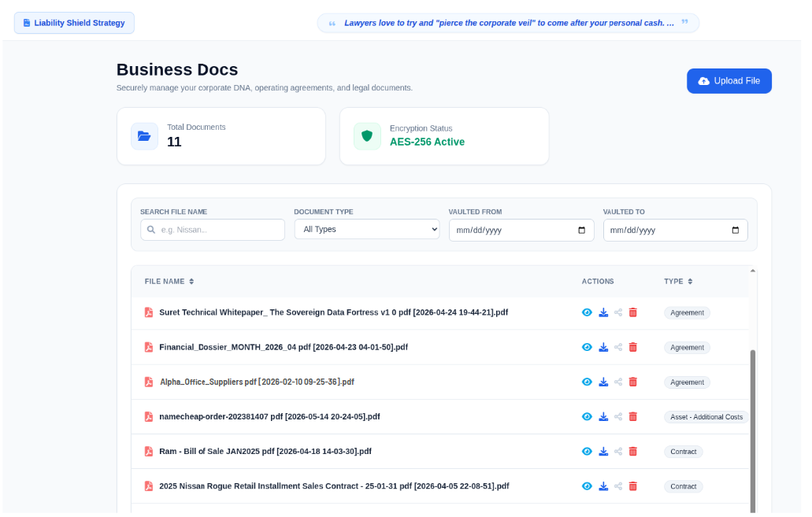This screenshot has height=517, width=812.
Task: Click the Upload File button
Action: pyautogui.click(x=729, y=81)
